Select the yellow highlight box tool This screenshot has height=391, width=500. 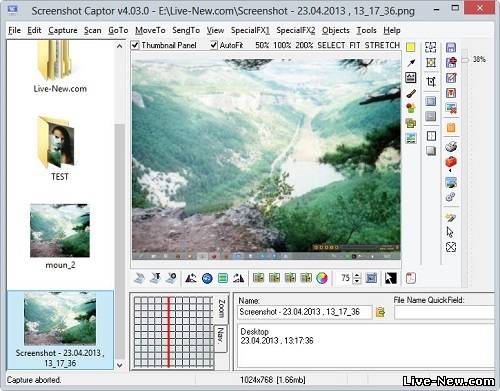point(411,47)
